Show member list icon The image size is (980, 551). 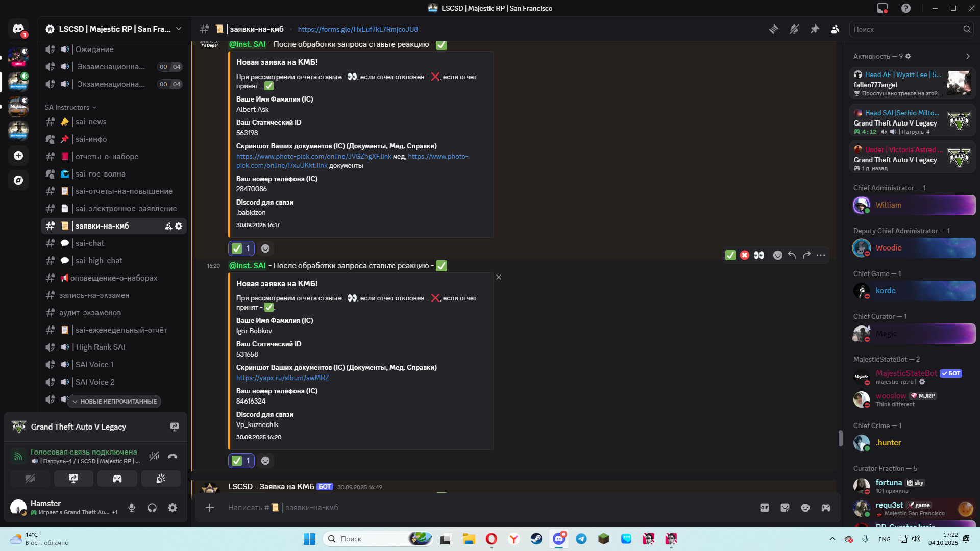click(835, 29)
